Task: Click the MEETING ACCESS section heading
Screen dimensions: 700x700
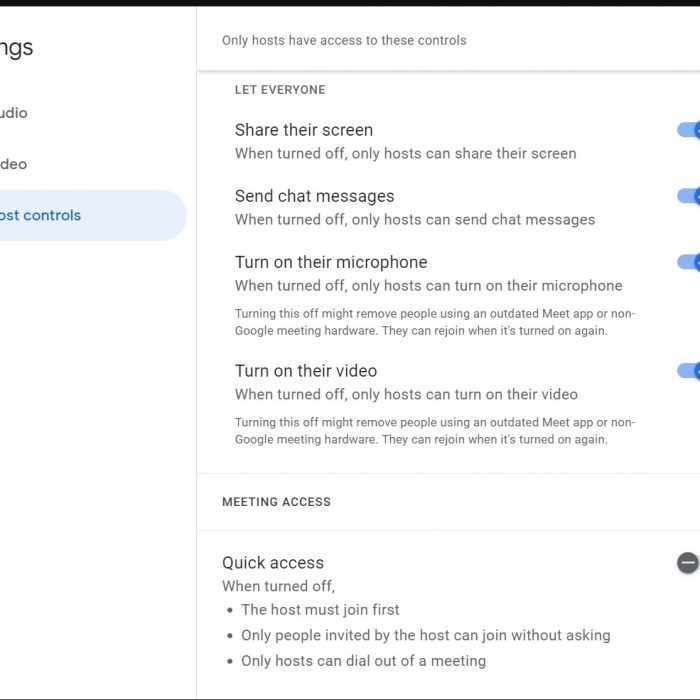Action: click(x=276, y=502)
